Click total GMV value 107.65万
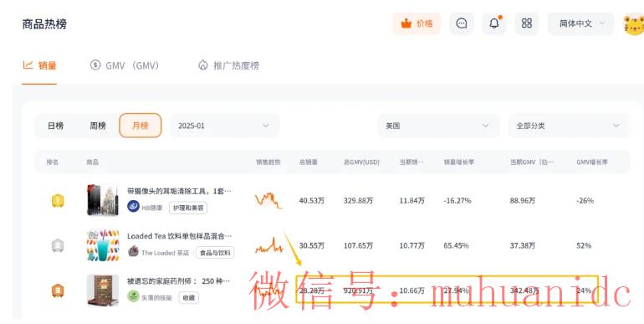The height and width of the screenshot is (324, 644). click(359, 245)
